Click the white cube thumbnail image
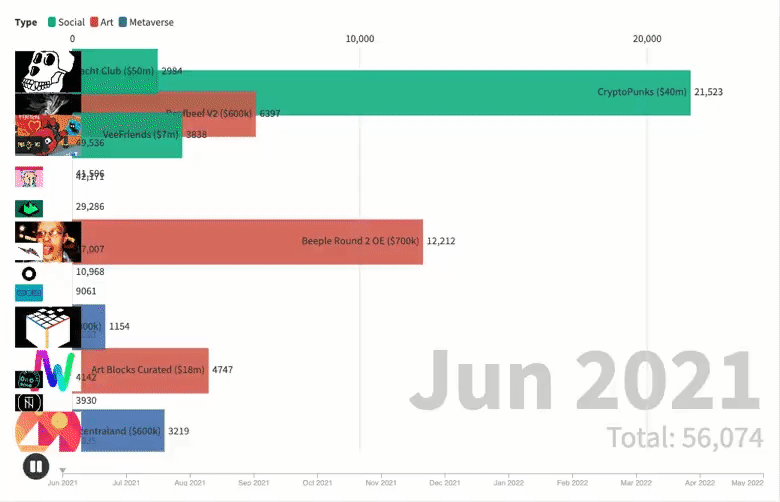The height and width of the screenshot is (502, 780). click(x=48, y=327)
